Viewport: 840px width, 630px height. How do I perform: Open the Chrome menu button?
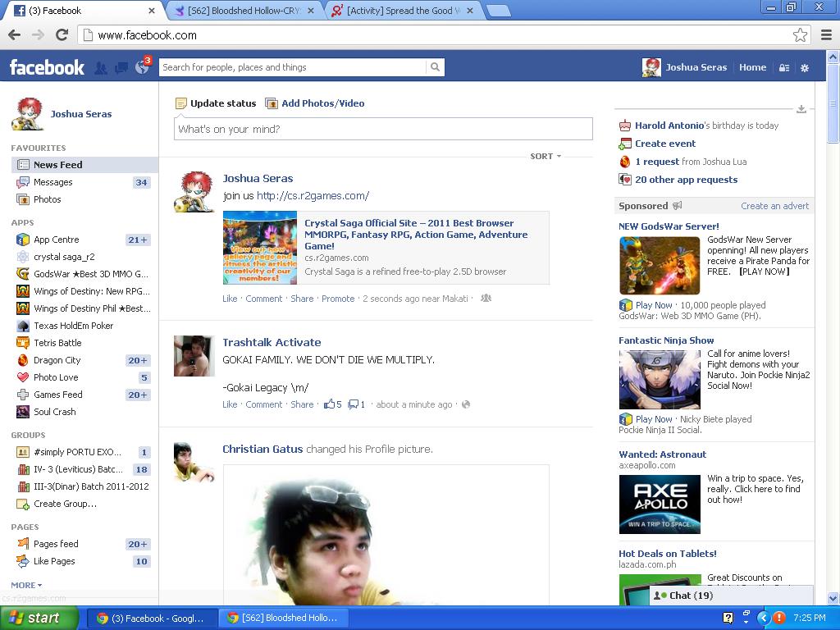(x=826, y=34)
